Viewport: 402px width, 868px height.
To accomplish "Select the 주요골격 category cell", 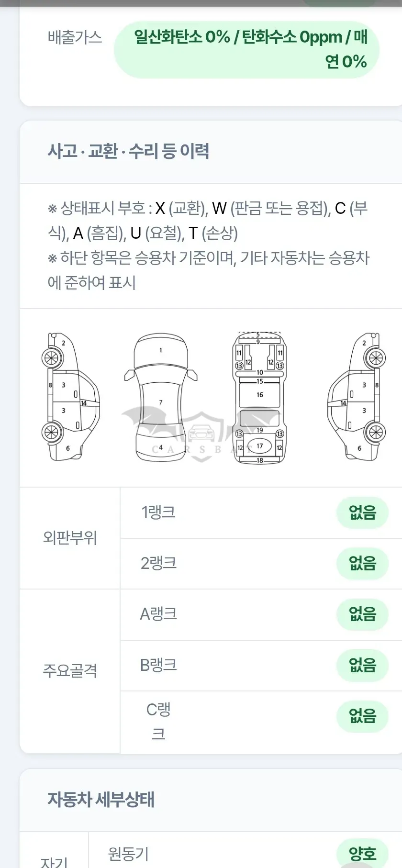I will coord(70,671).
